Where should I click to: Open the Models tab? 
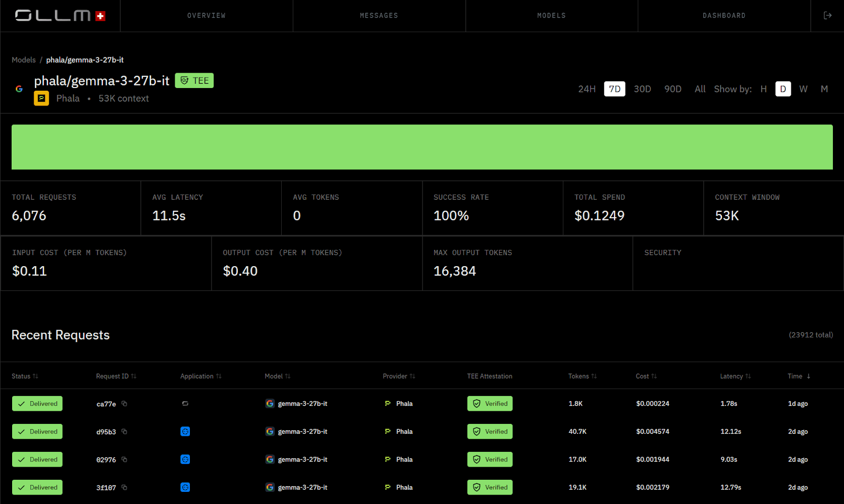[x=551, y=16]
